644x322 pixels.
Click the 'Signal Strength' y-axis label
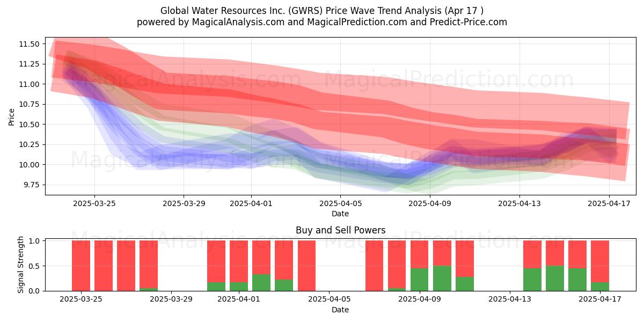click(x=20, y=266)
